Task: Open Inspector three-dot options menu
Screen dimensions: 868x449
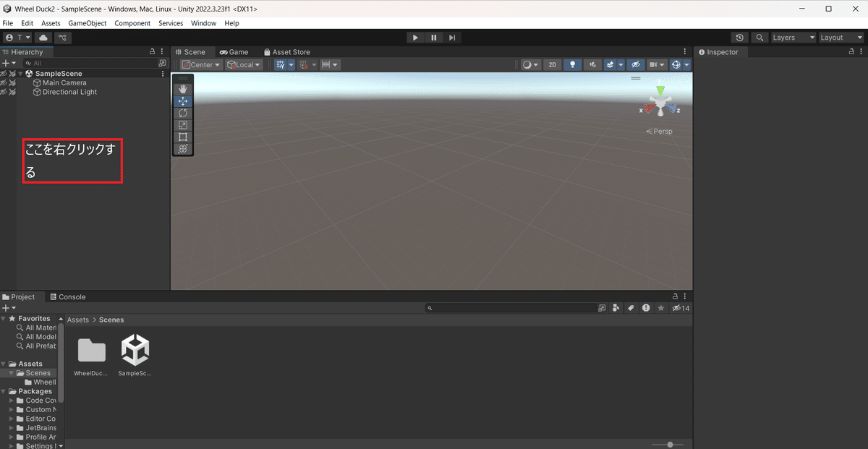Action: 862,52
